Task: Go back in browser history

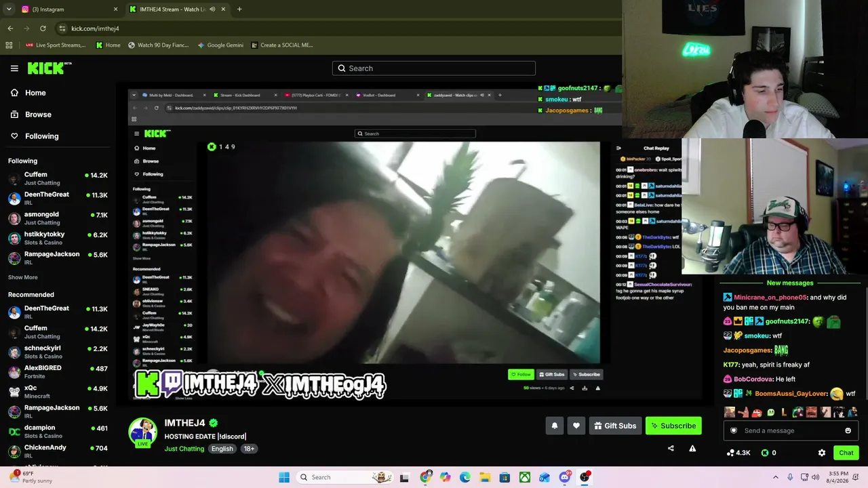Action: click(x=10, y=28)
